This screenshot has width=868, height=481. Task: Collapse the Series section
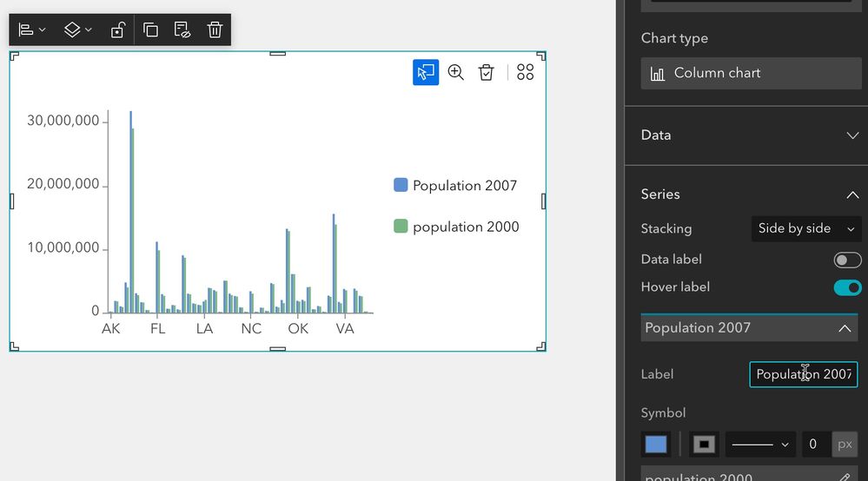(x=852, y=194)
